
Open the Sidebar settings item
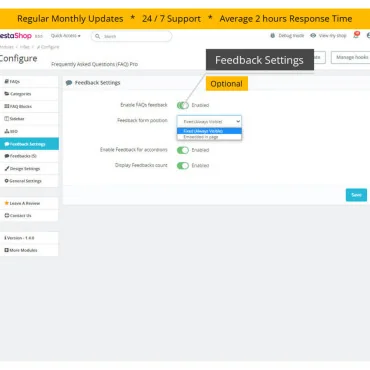[29, 119]
